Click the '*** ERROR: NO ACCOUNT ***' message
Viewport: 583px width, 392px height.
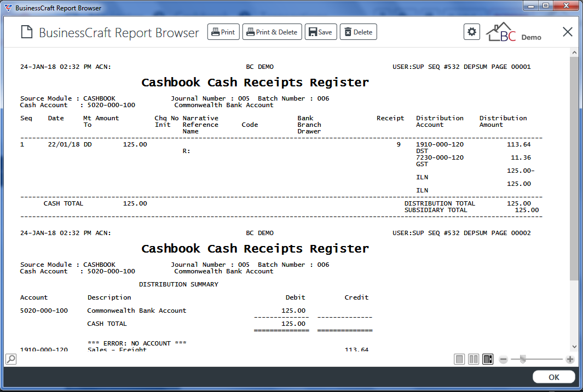point(137,343)
